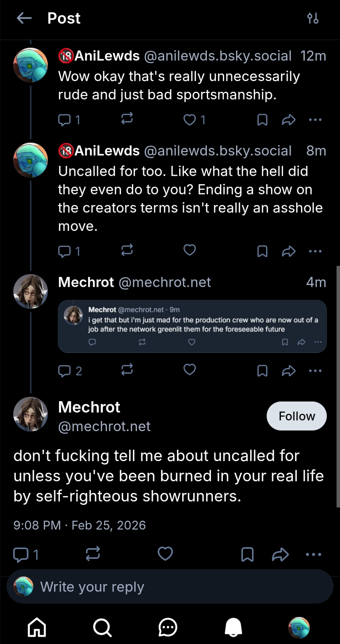Repost the main Mechrot post
Image resolution: width=340 pixels, height=644 pixels.
click(93, 554)
